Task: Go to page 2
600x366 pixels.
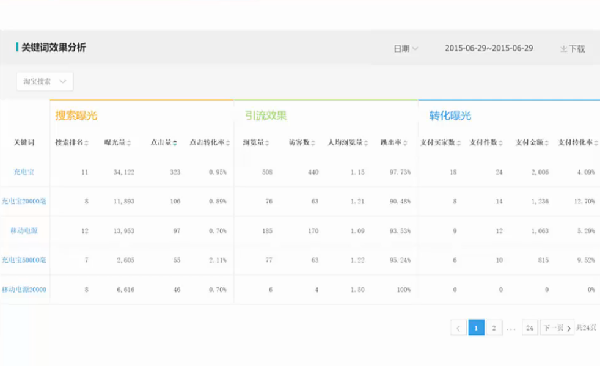Action: [x=494, y=328]
